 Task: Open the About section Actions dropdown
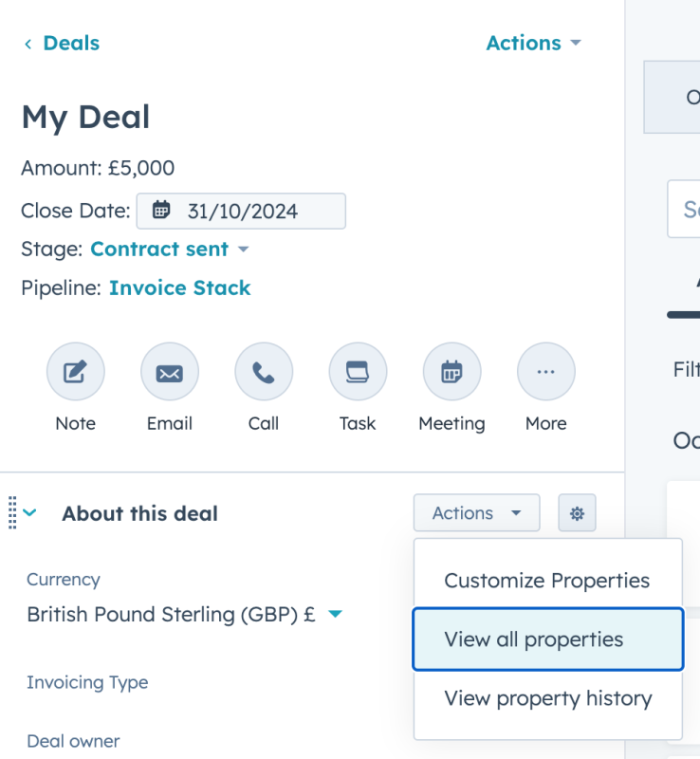pyautogui.click(x=476, y=512)
